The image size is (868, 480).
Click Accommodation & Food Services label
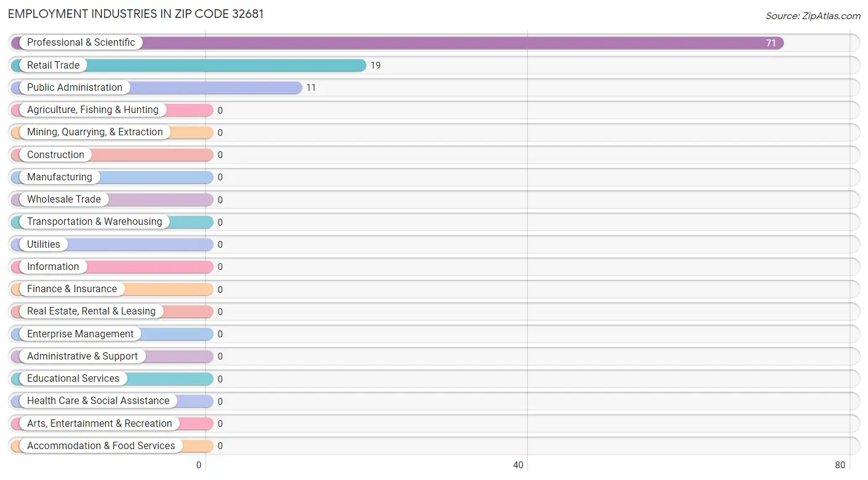pos(101,446)
